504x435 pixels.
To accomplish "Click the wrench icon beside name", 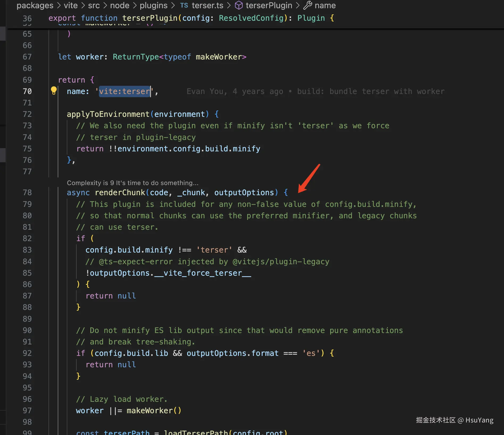I will tap(308, 5).
